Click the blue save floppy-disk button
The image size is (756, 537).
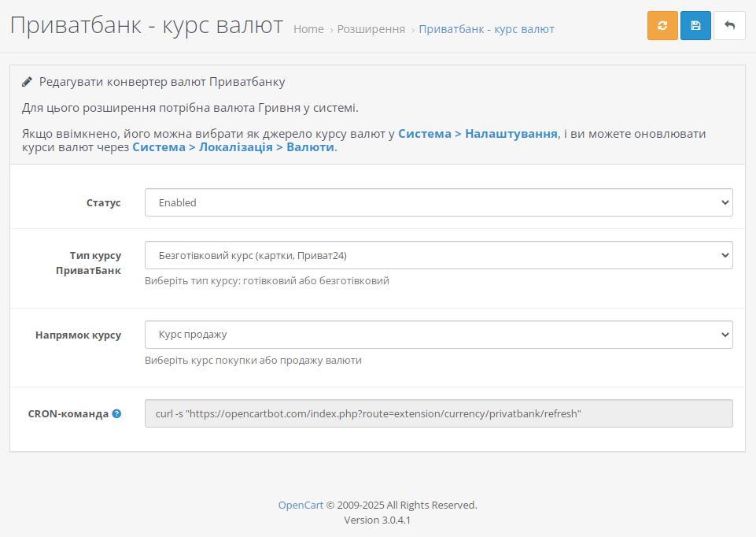coord(695,25)
